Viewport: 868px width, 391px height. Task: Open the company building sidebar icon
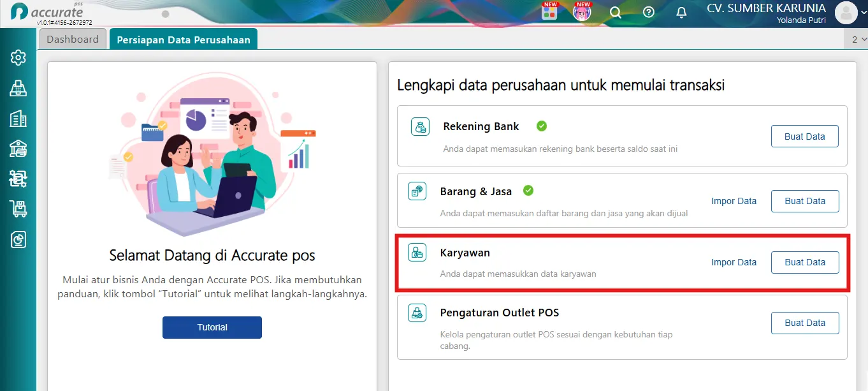(18, 119)
